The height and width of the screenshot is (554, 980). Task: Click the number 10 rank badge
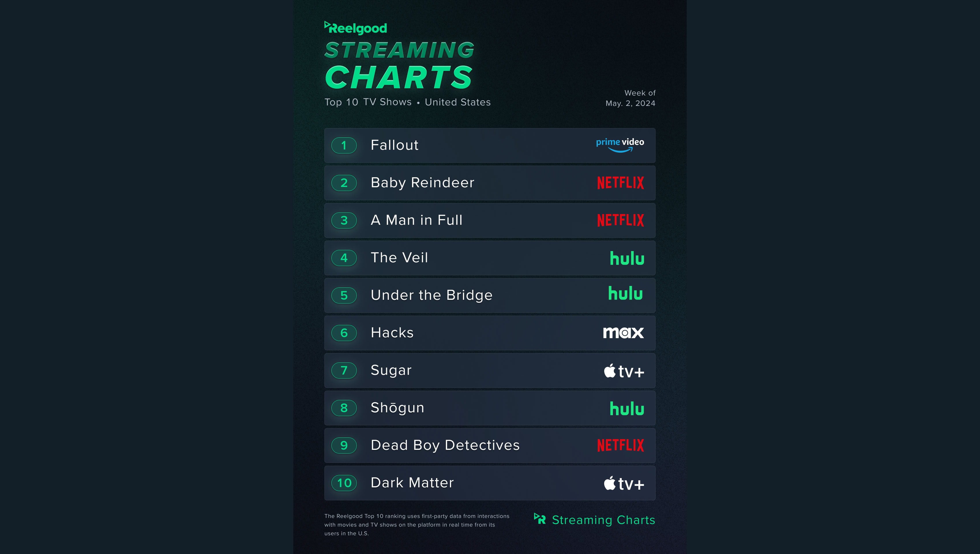pos(344,483)
